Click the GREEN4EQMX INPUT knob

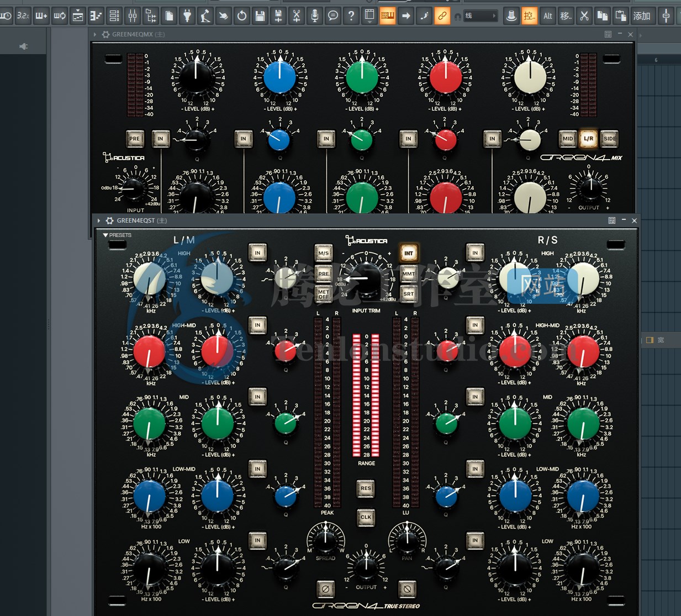pyautogui.click(x=134, y=188)
